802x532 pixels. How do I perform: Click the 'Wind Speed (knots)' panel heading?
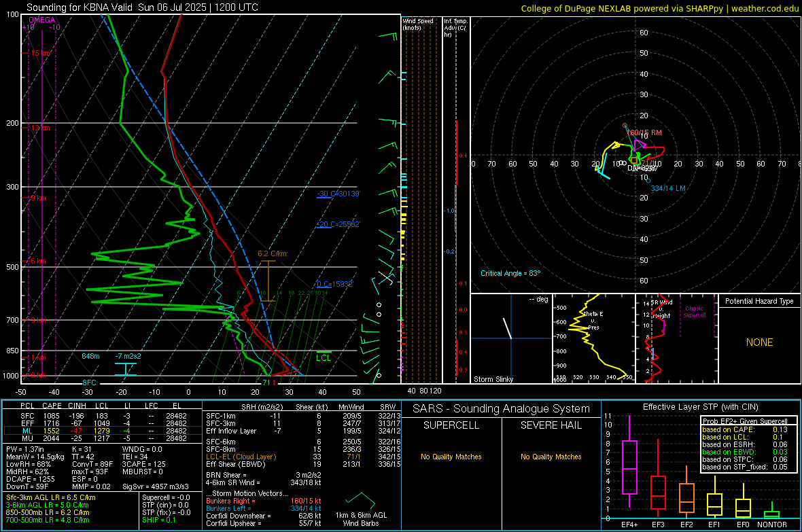point(418,24)
